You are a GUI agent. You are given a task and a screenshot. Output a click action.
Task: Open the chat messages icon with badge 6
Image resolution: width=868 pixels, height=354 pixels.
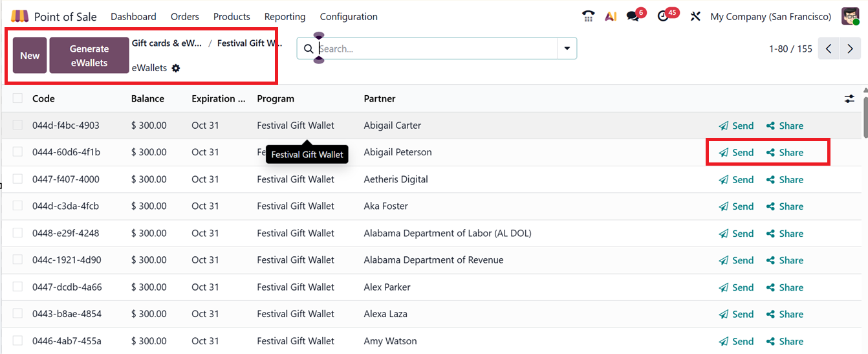(x=633, y=17)
